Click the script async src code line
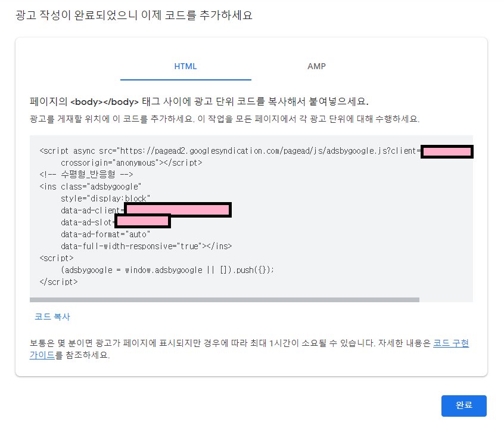Image resolution: width=504 pixels, height=434 pixels. (x=256, y=151)
